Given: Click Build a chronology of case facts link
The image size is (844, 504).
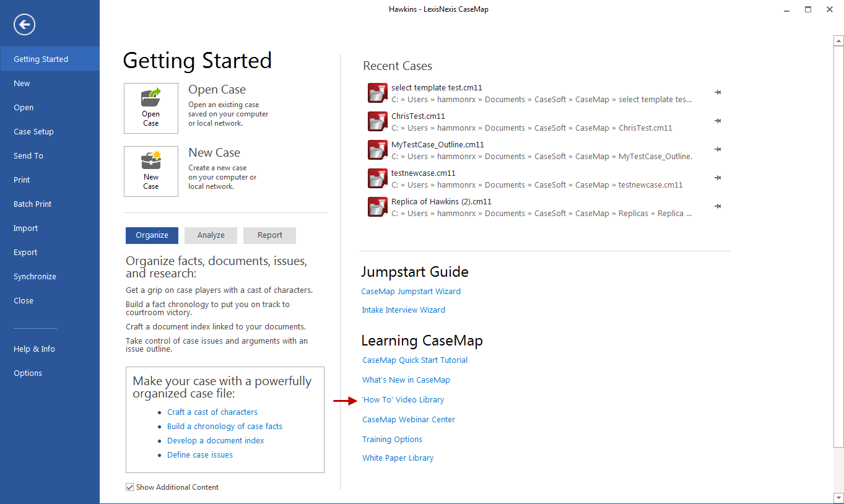Looking at the screenshot, I should (x=225, y=426).
